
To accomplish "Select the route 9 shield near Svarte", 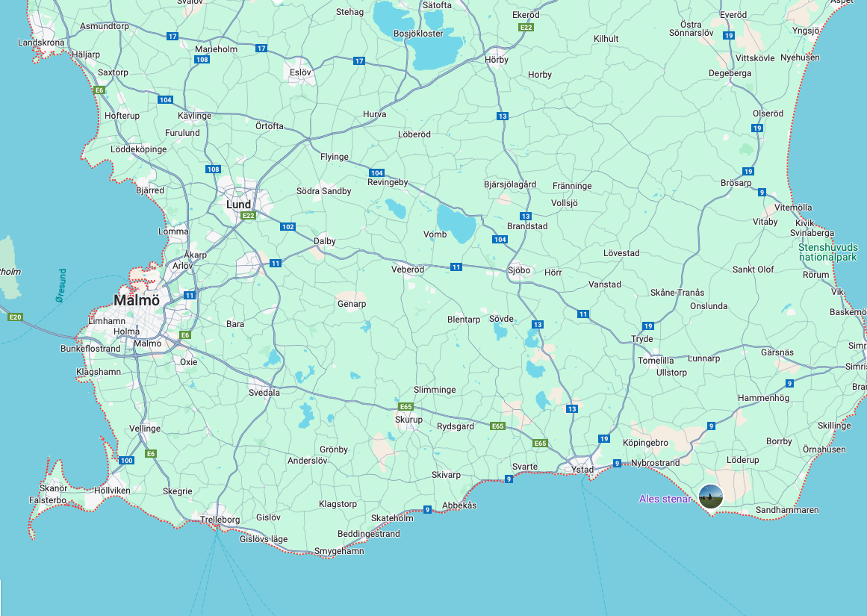I will pyautogui.click(x=509, y=480).
